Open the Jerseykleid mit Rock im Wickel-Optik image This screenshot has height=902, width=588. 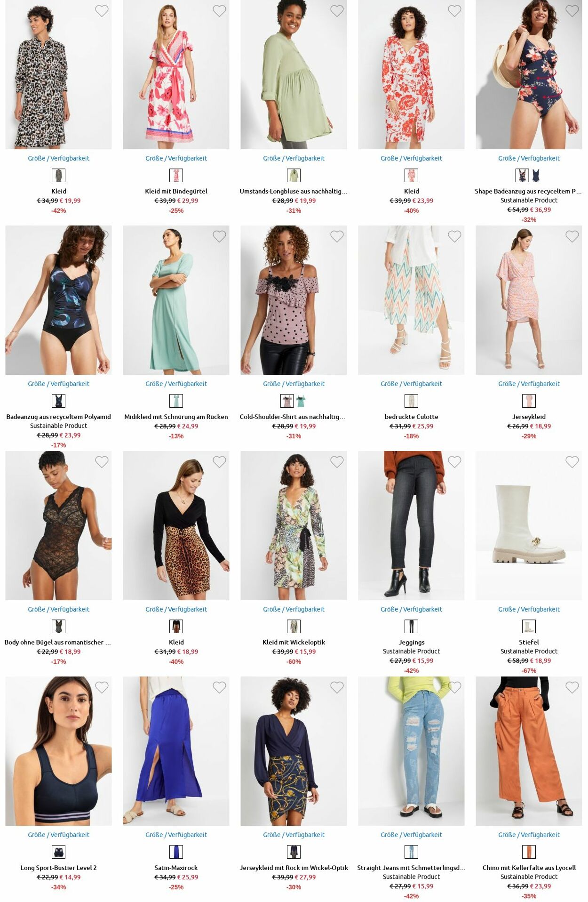point(294,751)
